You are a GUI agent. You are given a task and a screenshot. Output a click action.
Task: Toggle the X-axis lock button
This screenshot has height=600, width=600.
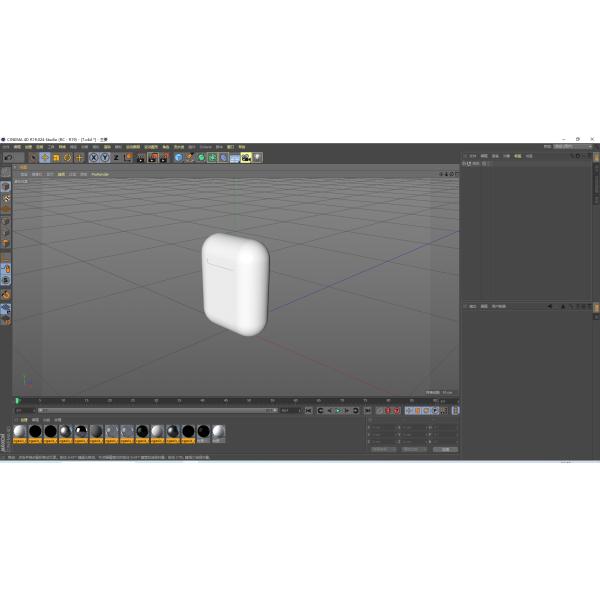pyautogui.click(x=94, y=158)
